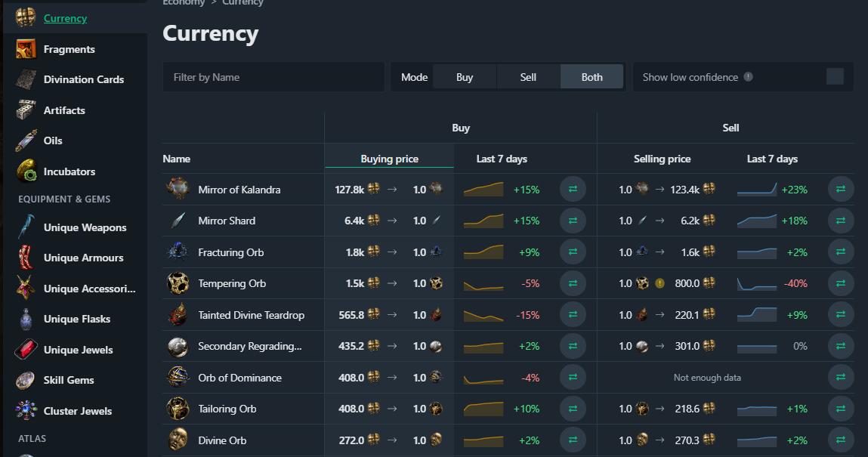Click Tempering Orb yellow warning icon
868x457 pixels.
[x=659, y=283]
